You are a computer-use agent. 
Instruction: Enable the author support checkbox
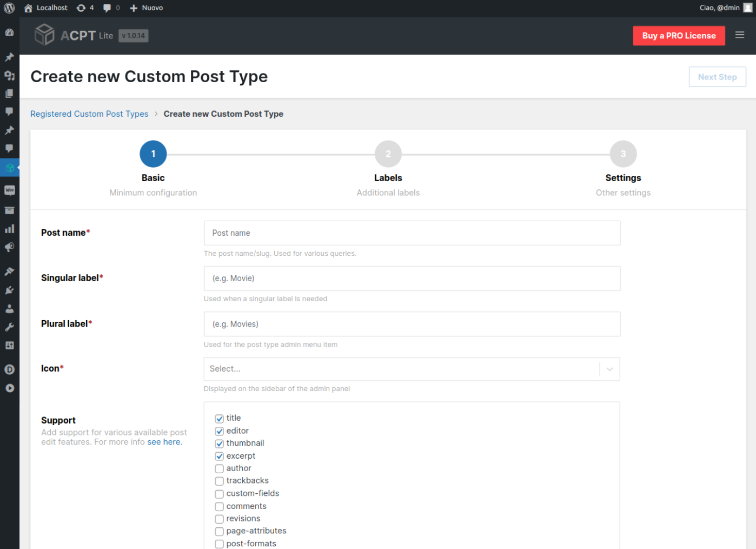click(x=219, y=469)
